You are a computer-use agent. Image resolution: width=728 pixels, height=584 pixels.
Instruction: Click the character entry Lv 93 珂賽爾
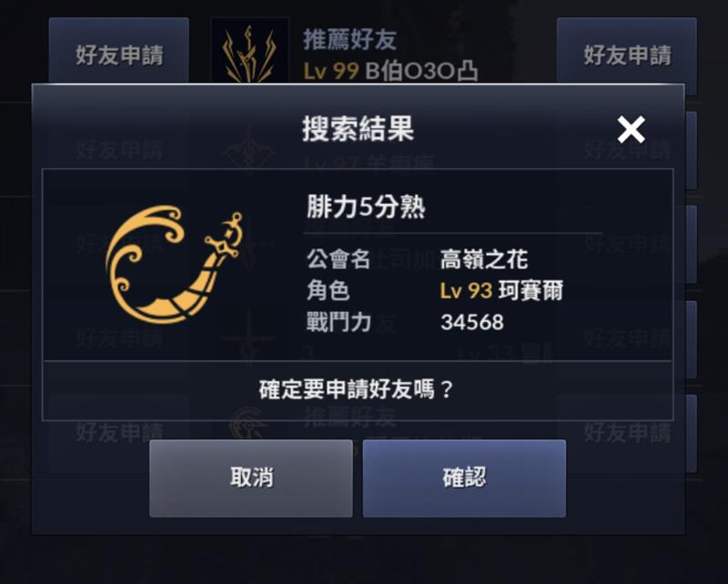(501, 290)
